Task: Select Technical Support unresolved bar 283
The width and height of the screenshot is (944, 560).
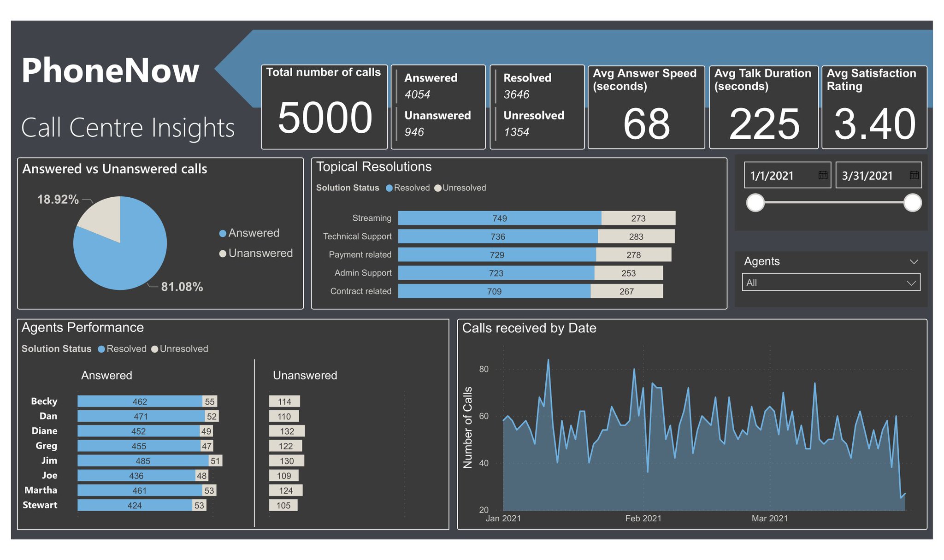Action: (x=636, y=236)
